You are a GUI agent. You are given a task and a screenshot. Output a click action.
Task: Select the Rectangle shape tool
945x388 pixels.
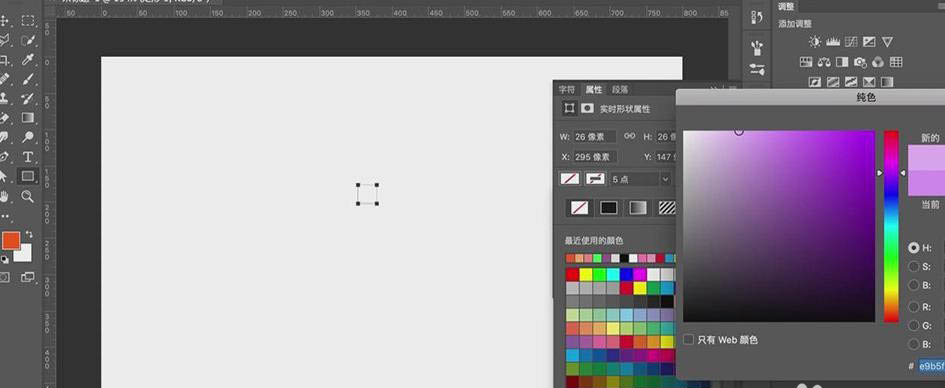tap(28, 176)
